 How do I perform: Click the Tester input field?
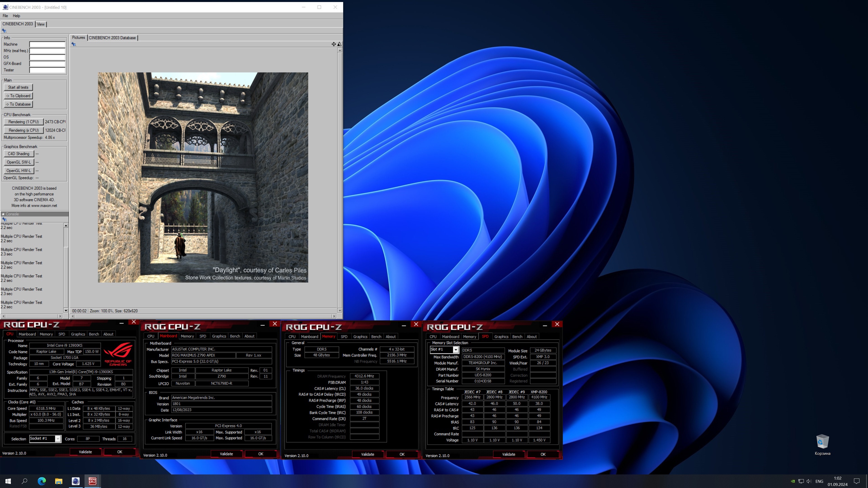click(47, 70)
